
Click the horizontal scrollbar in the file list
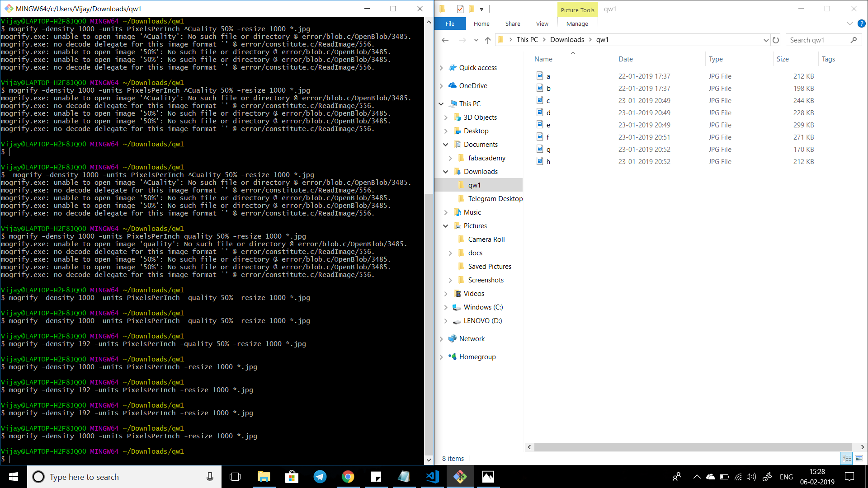(x=692, y=447)
